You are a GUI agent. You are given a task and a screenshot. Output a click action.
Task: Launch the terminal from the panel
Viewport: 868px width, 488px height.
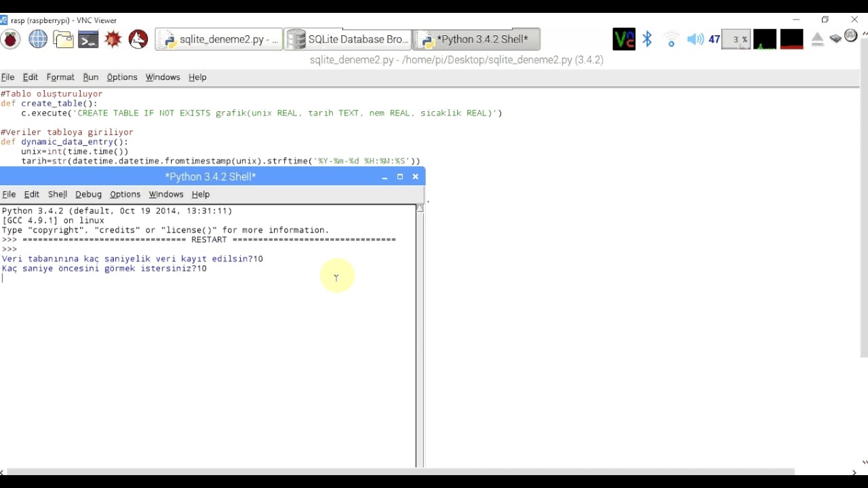88,39
